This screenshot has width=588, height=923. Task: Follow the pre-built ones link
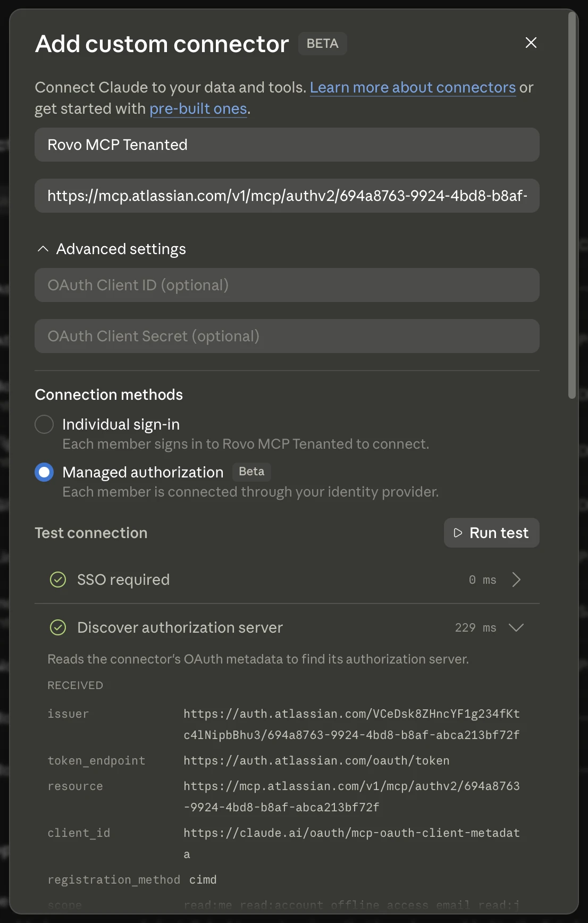point(198,108)
